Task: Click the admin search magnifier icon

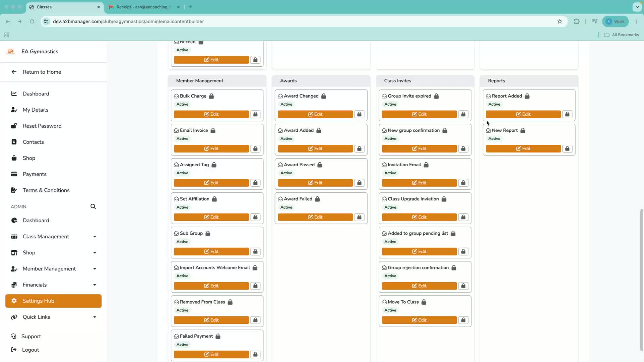Action: pyautogui.click(x=93, y=206)
